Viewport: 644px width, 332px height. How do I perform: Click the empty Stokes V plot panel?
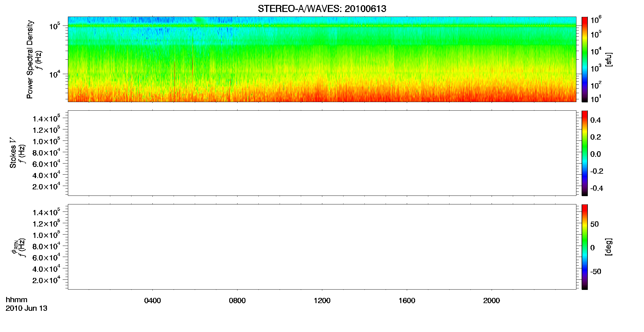pyautogui.click(x=322, y=153)
